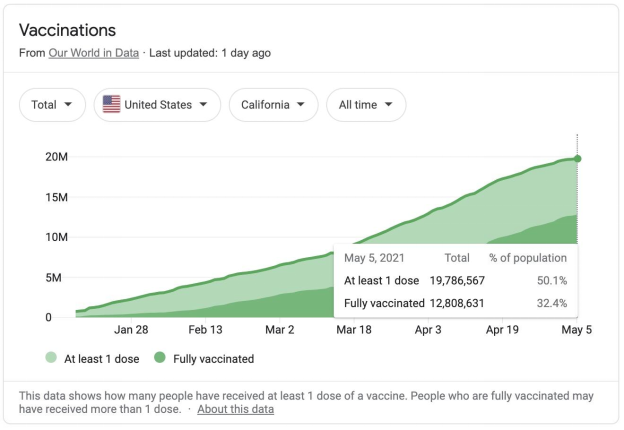
Task: Click the About this data link
Action: tap(235, 409)
